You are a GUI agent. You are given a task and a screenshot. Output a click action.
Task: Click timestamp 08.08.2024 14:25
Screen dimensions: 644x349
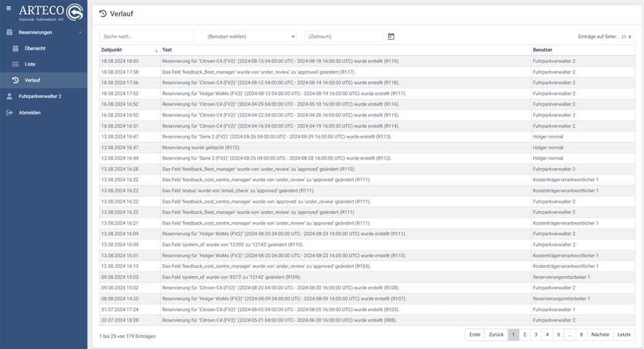tap(120, 299)
